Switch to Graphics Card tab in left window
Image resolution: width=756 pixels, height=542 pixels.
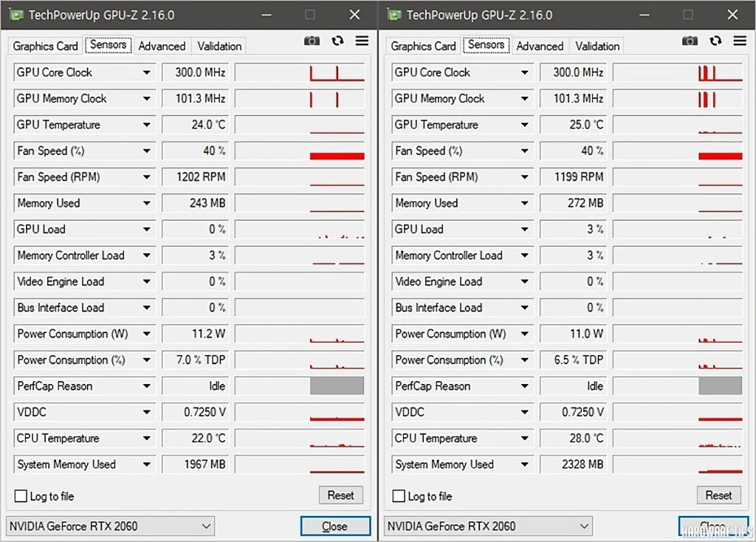click(x=45, y=47)
